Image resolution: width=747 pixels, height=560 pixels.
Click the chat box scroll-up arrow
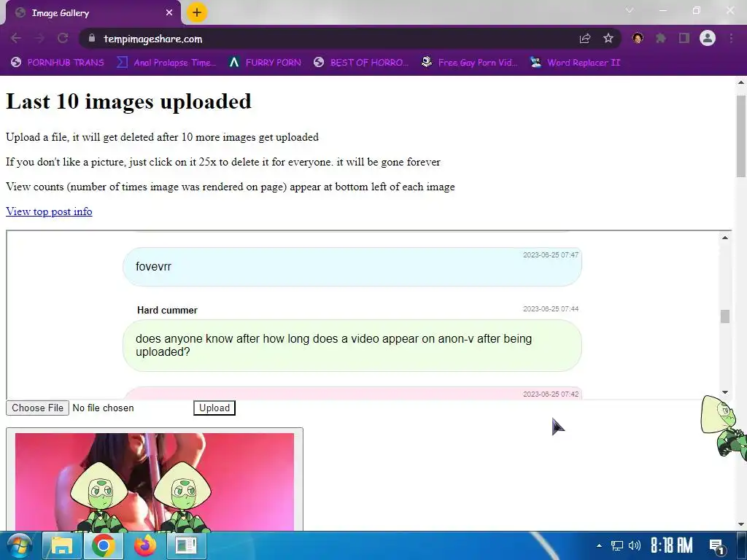click(725, 238)
